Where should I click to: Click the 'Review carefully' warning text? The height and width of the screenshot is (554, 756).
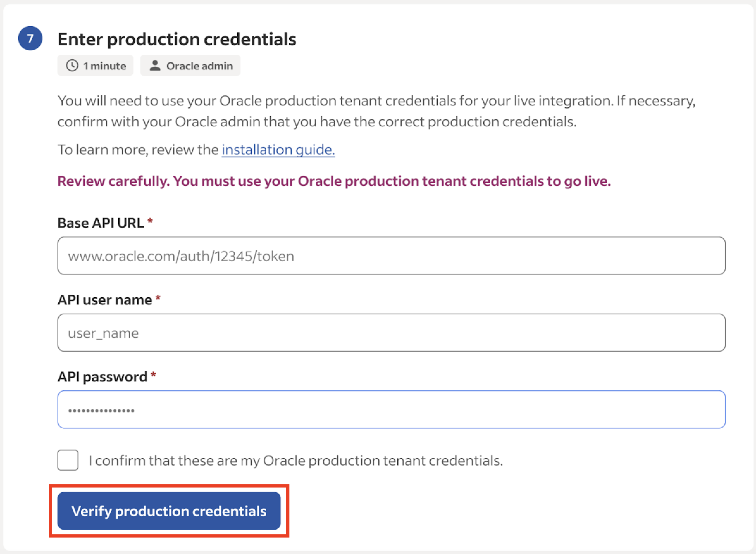pos(334,181)
